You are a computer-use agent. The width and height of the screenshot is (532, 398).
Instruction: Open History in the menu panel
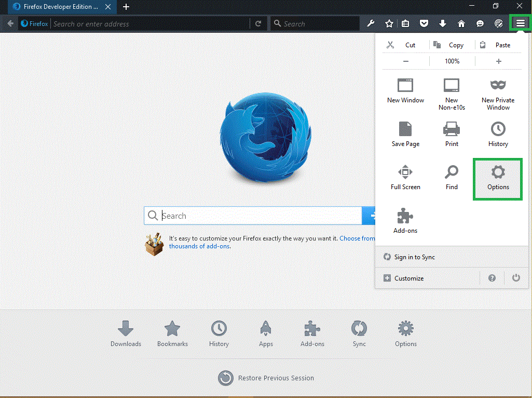click(498, 134)
